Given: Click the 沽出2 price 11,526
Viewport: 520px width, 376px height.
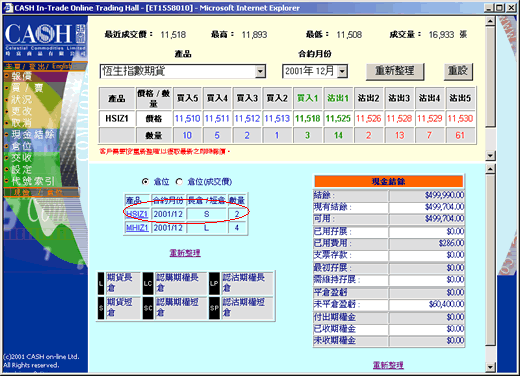Looking at the screenshot, I should click(368, 119).
